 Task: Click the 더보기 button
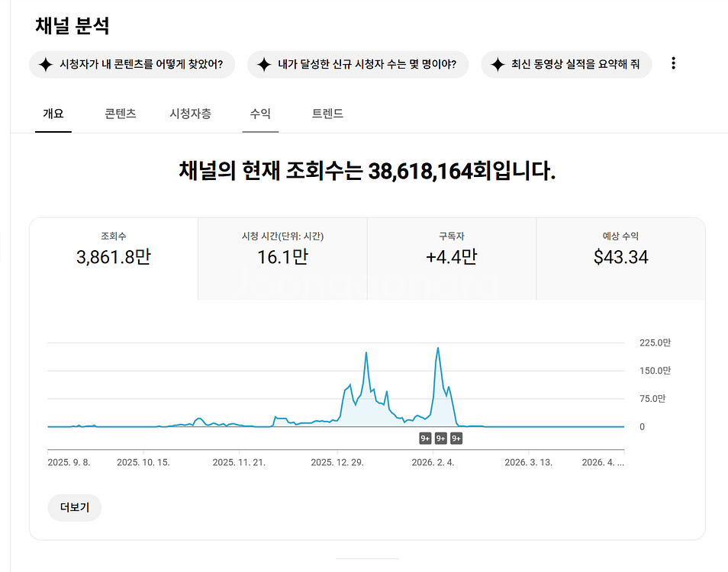(75, 508)
